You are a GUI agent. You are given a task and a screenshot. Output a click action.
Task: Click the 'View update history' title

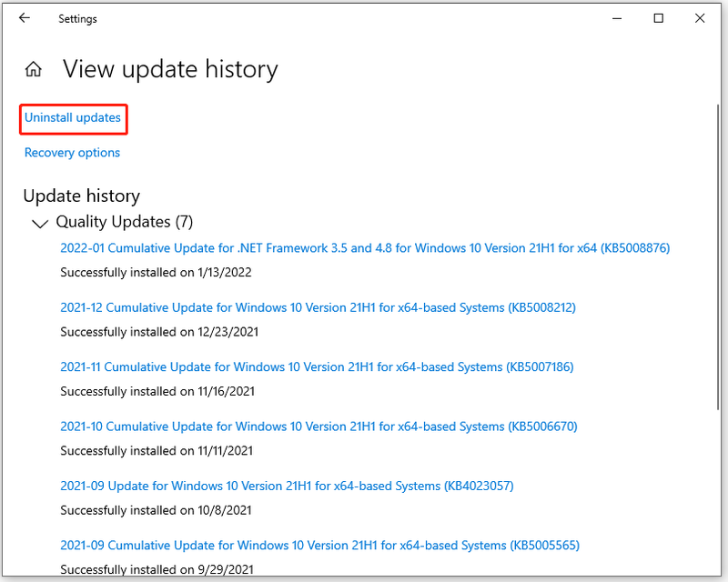point(170,70)
